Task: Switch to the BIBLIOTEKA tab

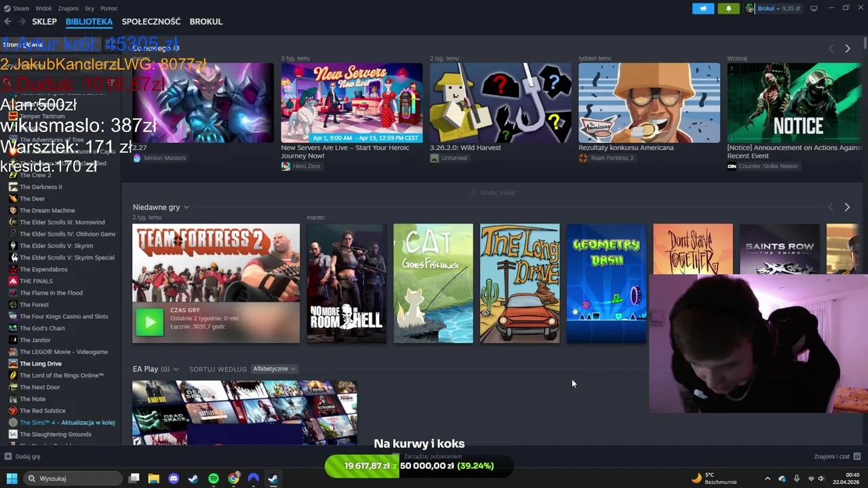Action: click(89, 22)
